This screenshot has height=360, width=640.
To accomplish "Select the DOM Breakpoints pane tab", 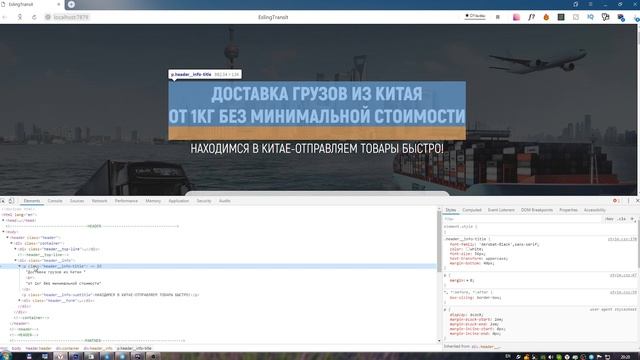I will click(537, 210).
